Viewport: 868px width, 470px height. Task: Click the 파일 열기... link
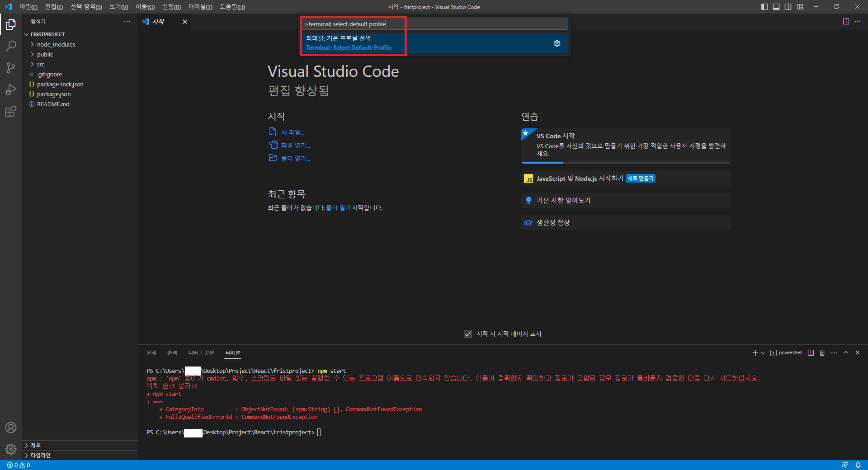tap(290, 145)
